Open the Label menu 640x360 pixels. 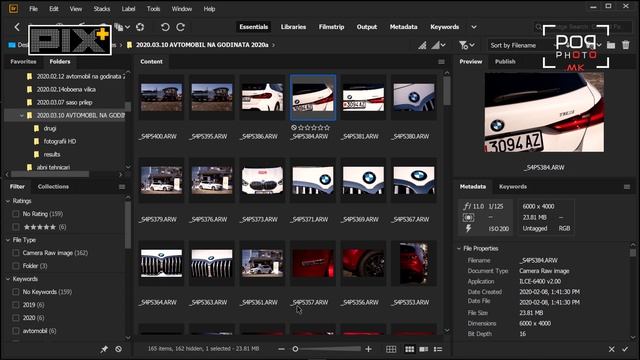pos(128,9)
